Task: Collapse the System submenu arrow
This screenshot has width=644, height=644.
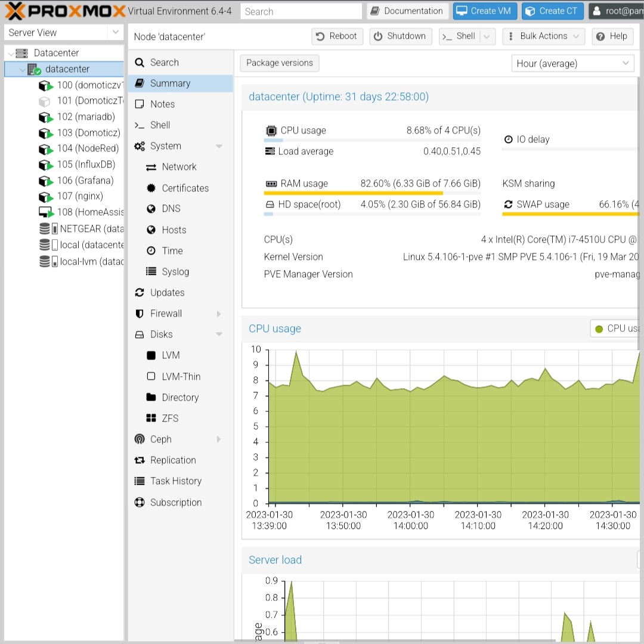Action: point(219,146)
